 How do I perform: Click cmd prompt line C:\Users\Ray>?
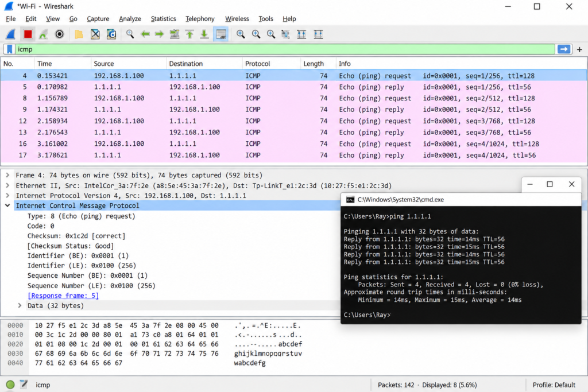point(367,315)
